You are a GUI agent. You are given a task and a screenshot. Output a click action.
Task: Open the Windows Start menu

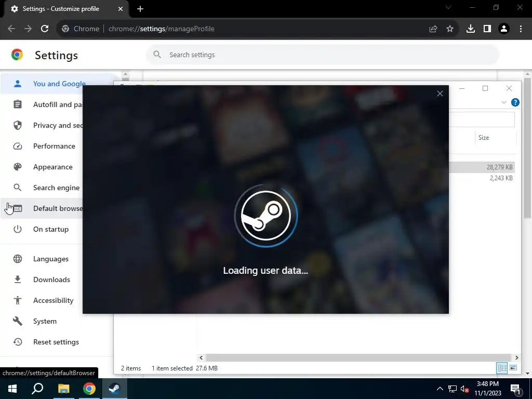[12, 389]
